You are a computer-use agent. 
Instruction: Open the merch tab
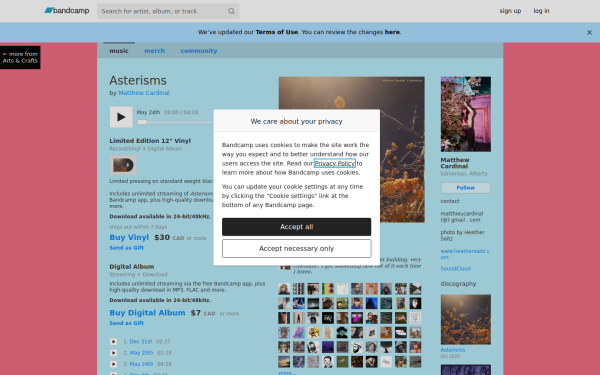(154, 51)
